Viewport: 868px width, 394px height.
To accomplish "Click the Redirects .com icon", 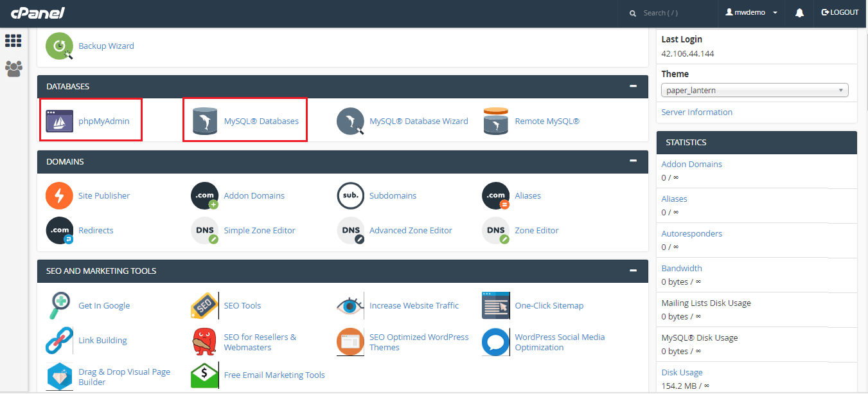I will (x=59, y=230).
